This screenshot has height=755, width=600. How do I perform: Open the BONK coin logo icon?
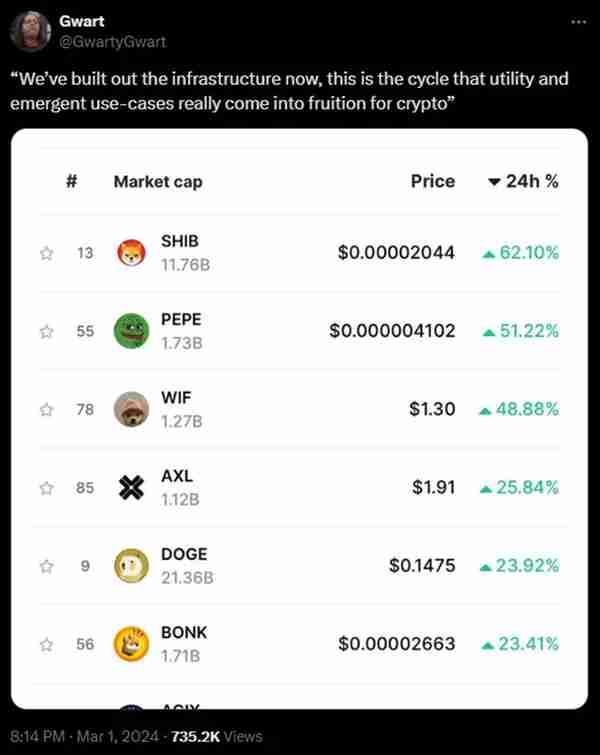click(x=131, y=644)
